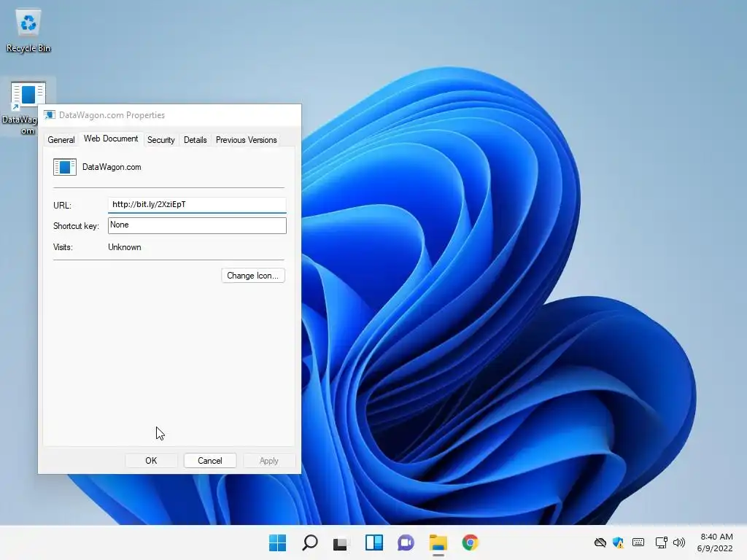Viewport: 747px width, 560px height.
Task: Focus the Shortcut key field
Action: click(x=197, y=225)
